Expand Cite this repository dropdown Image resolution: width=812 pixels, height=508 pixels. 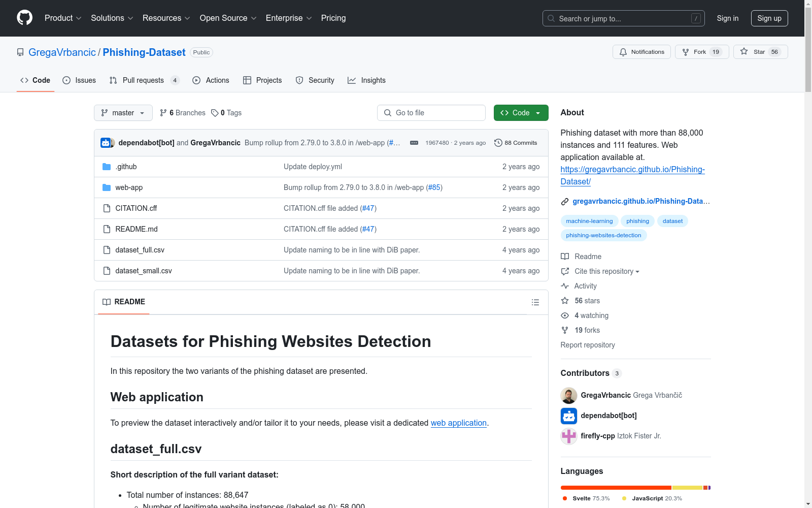[600, 271]
